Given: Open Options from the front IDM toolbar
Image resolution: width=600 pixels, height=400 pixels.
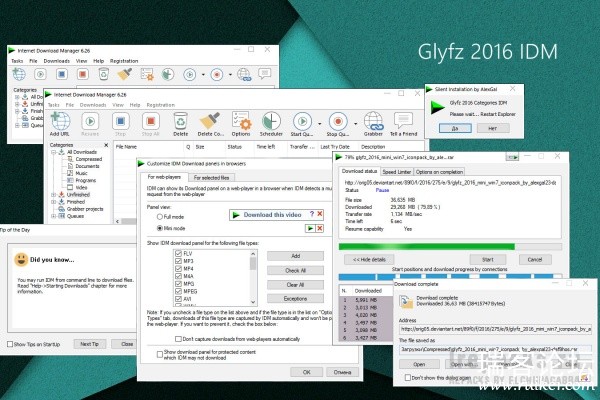Looking at the screenshot, I should pos(241,122).
